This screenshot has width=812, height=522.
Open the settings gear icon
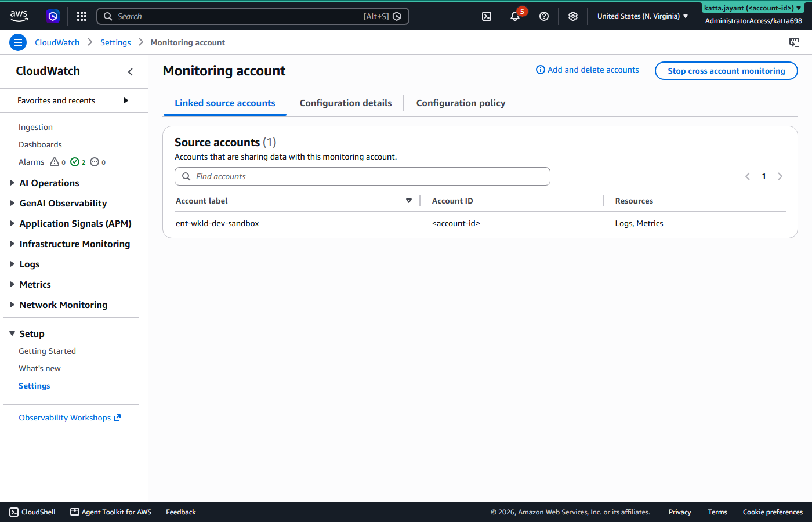pyautogui.click(x=573, y=16)
